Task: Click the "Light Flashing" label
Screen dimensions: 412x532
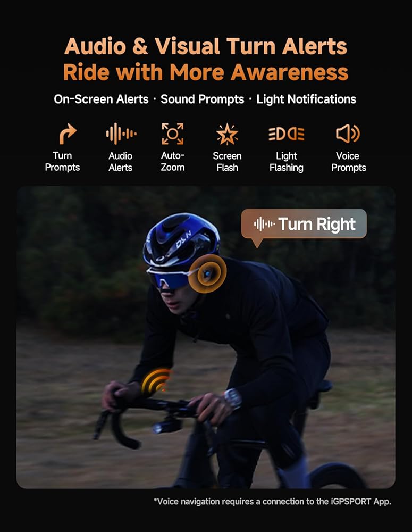Action: click(x=287, y=162)
